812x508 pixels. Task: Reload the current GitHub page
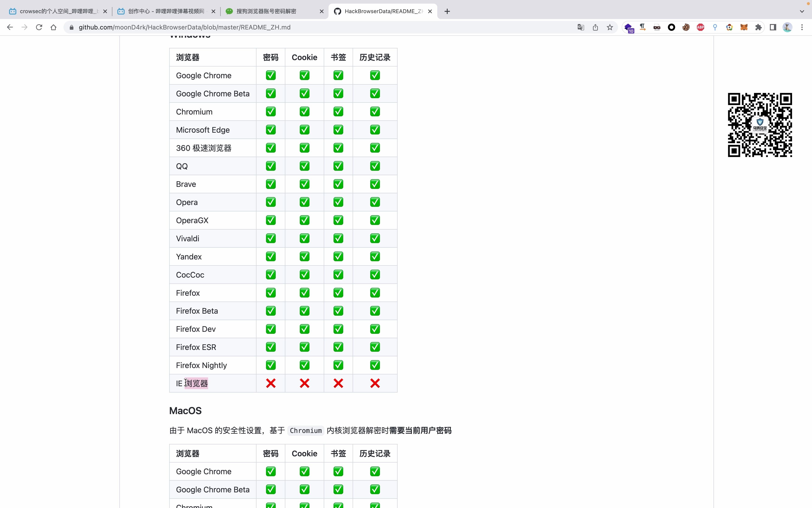pos(39,27)
